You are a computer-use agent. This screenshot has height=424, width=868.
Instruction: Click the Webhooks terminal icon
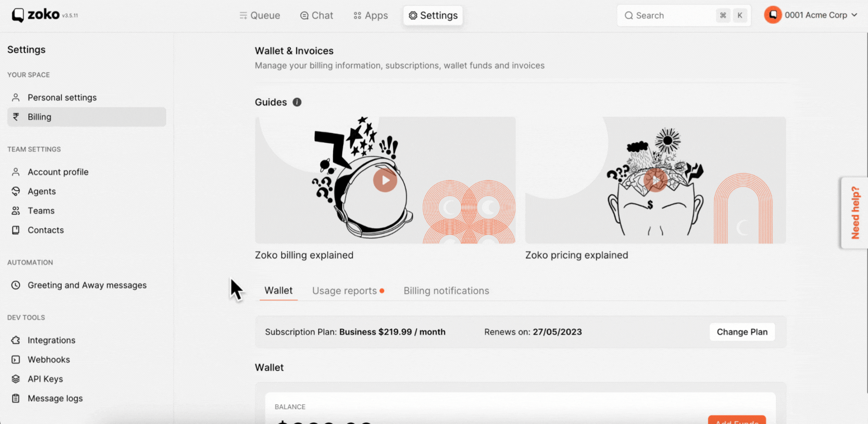coord(16,360)
